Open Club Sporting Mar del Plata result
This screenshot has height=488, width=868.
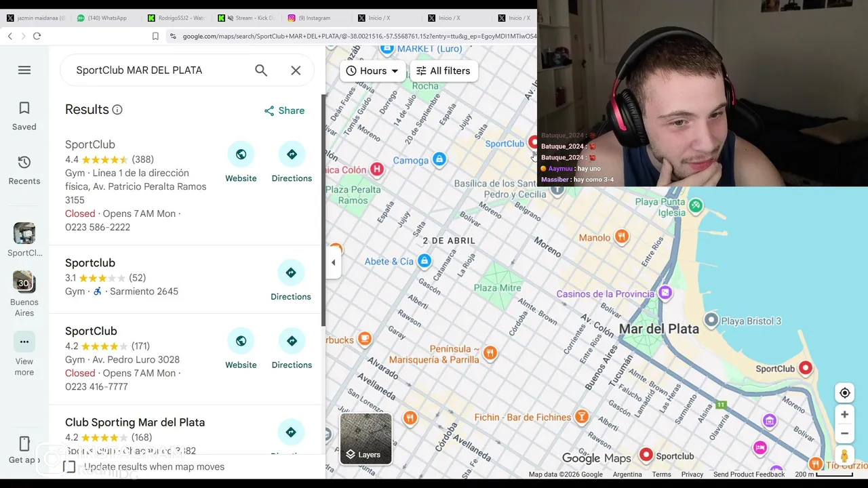pyautogui.click(x=135, y=422)
